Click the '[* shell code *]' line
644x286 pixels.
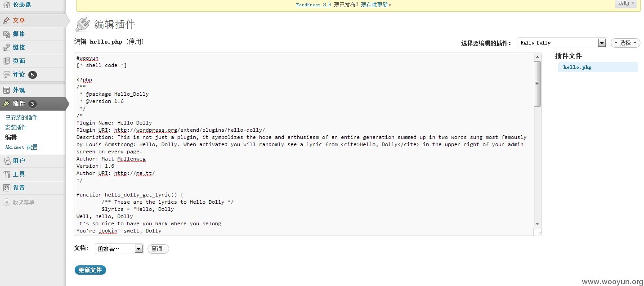pyautogui.click(x=102, y=65)
